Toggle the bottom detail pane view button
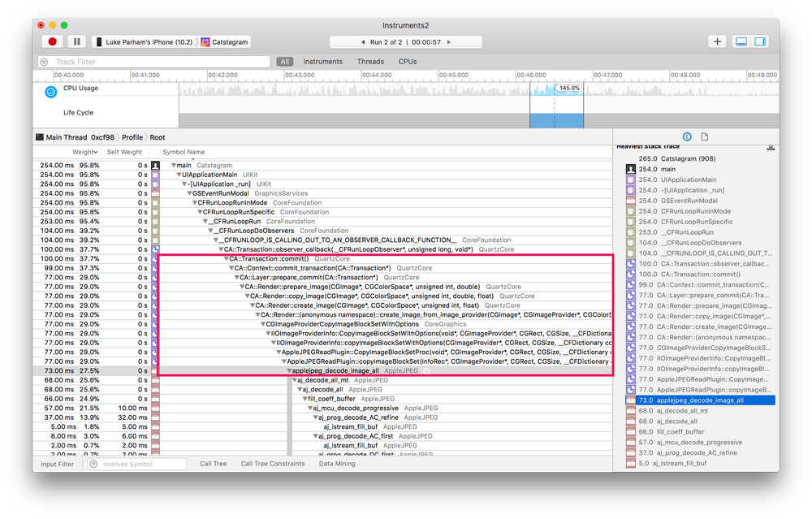The height and width of the screenshot is (519, 812). 741,41
